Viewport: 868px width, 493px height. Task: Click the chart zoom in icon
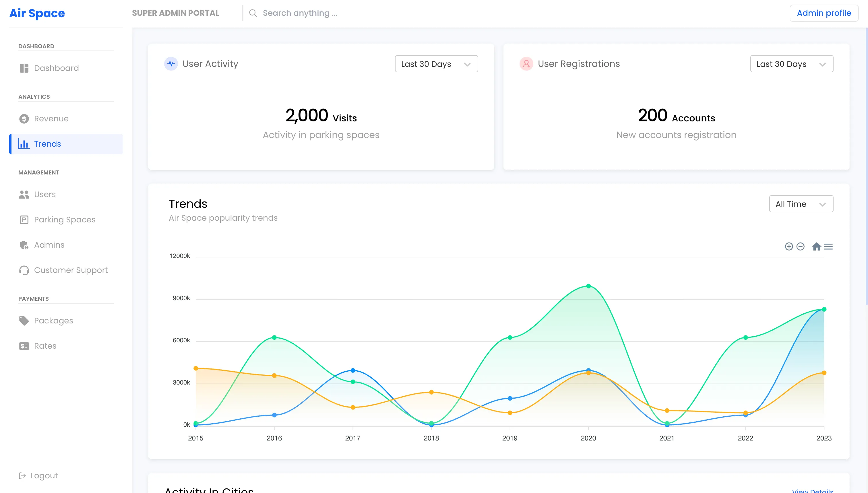click(789, 246)
